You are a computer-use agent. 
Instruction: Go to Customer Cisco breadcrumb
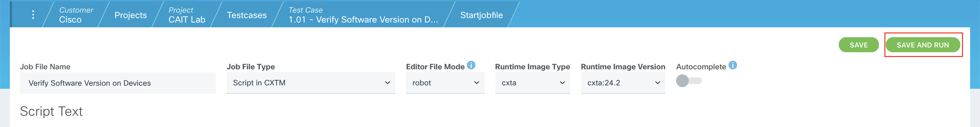[x=76, y=15]
